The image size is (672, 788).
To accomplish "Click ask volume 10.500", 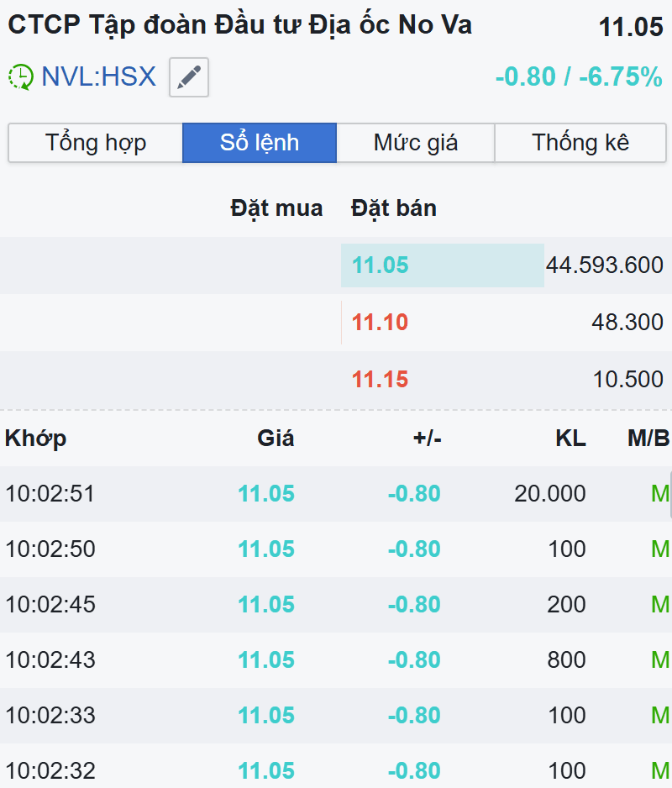I will click(x=627, y=380).
